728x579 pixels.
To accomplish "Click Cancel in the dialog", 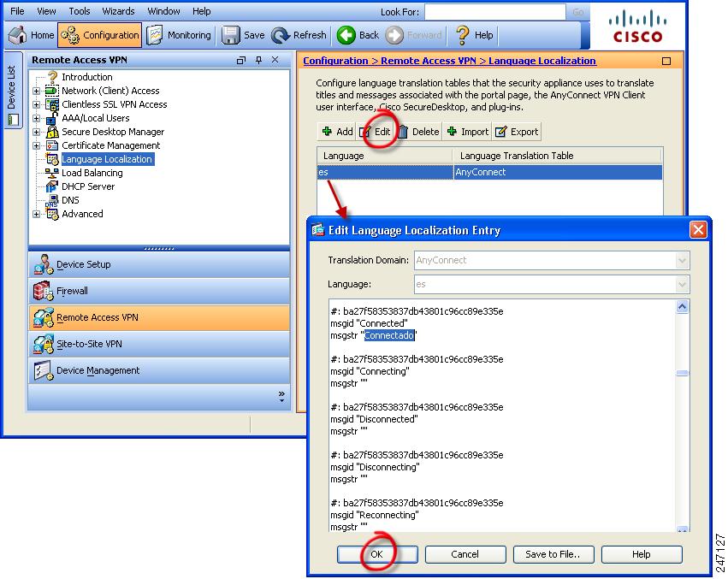I will tap(465, 554).
